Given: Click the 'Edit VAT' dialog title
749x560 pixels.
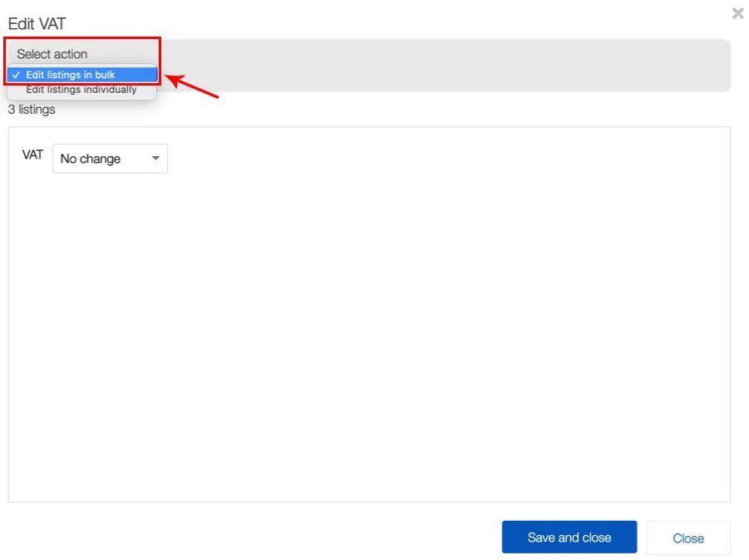Looking at the screenshot, I should click(x=37, y=23).
